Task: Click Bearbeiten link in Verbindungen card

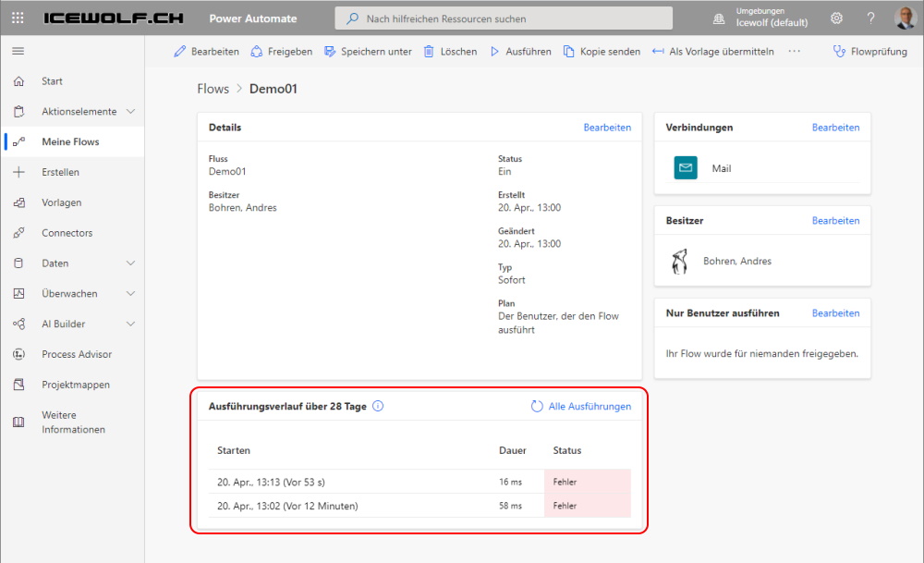Action: [x=835, y=128]
